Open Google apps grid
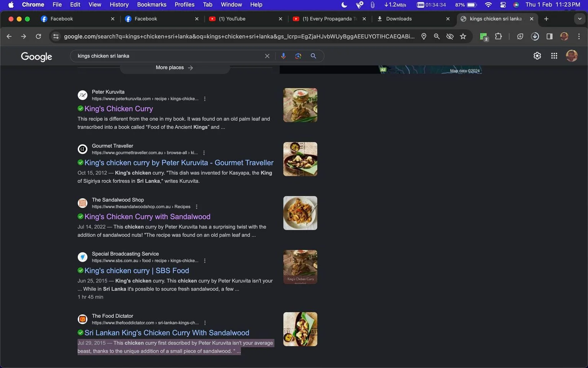The width and height of the screenshot is (588, 368). (x=554, y=56)
